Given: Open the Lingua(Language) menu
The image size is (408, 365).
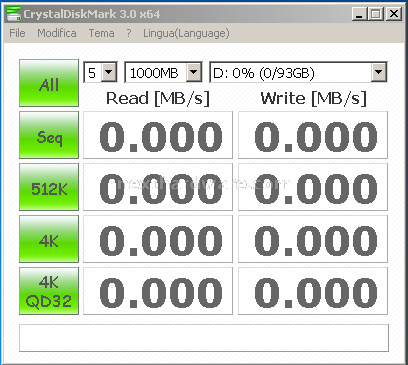Looking at the screenshot, I should point(186,33).
